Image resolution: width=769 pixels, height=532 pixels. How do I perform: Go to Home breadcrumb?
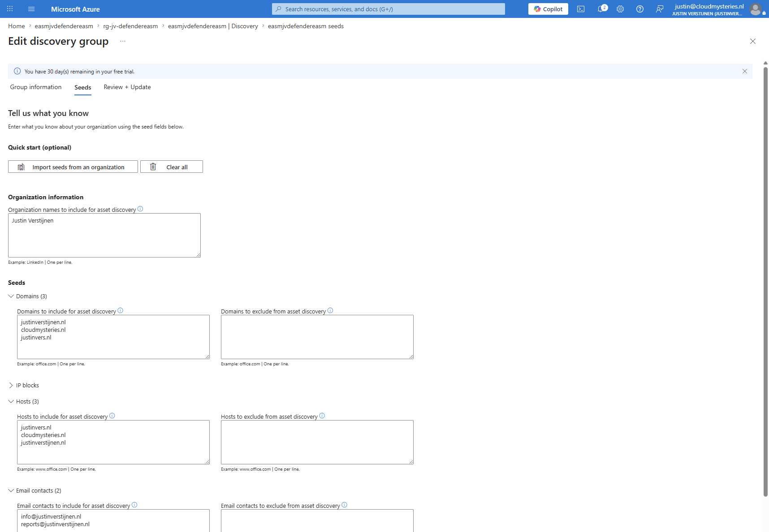[17, 26]
